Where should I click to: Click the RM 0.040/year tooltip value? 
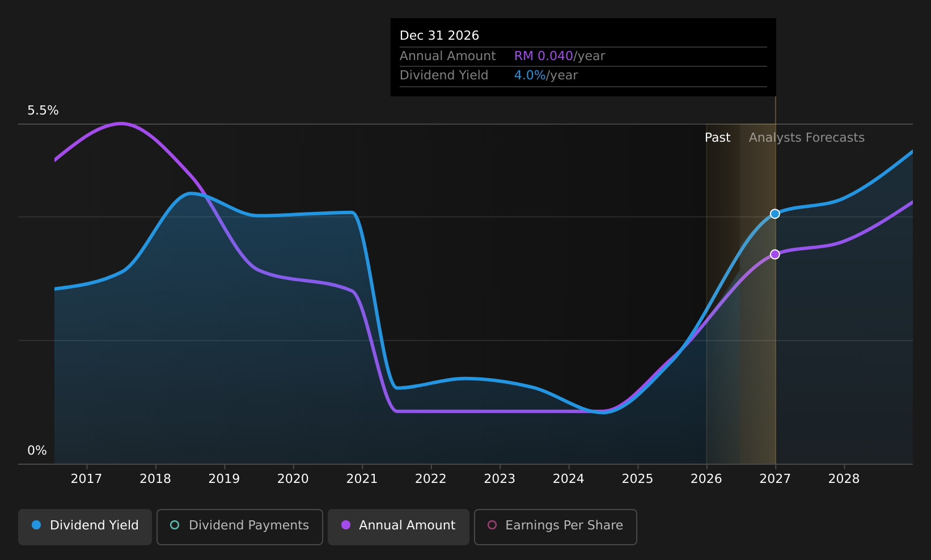(560, 56)
